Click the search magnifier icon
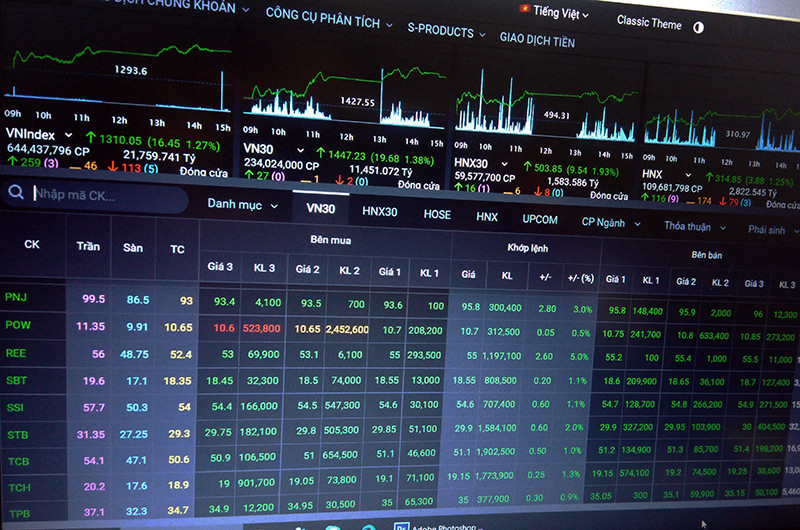Viewport: 800px width, 530px height. 17,194
